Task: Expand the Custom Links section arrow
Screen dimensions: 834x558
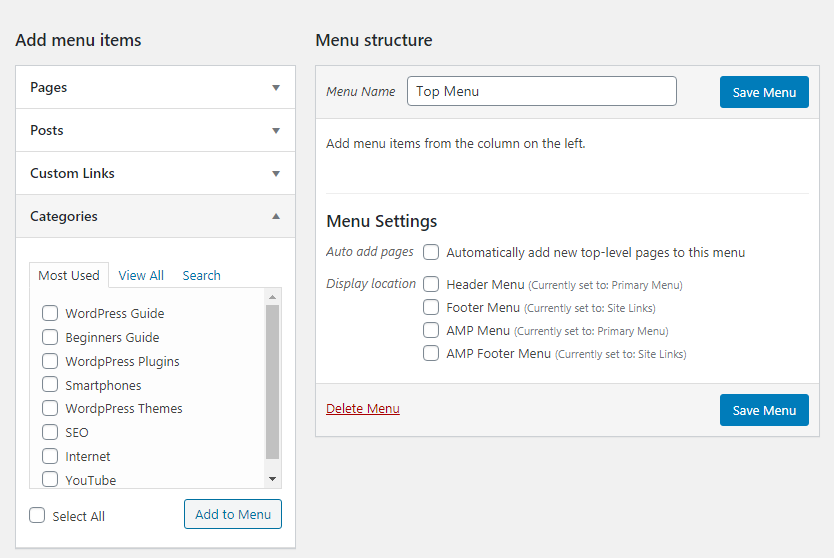Action: pyautogui.click(x=276, y=173)
